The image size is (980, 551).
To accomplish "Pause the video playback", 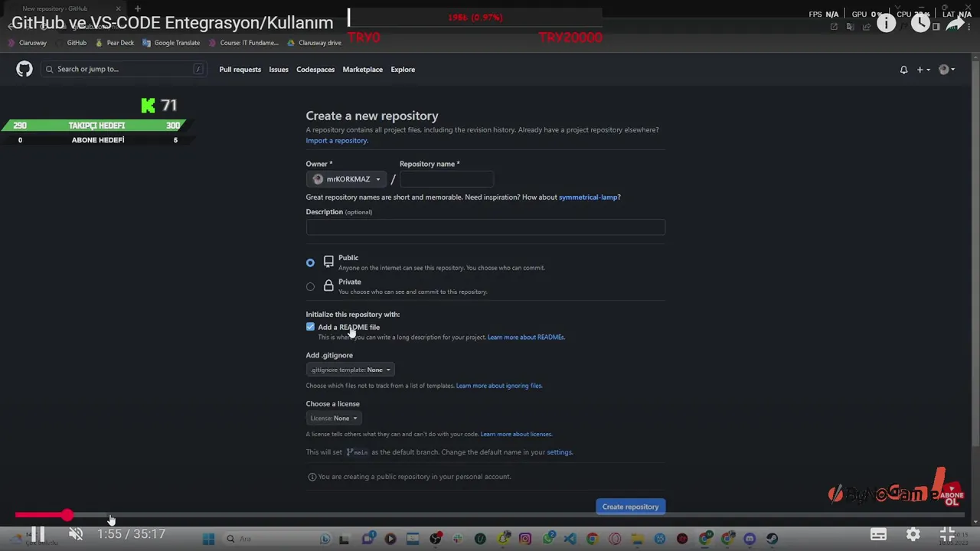I will [x=38, y=534].
